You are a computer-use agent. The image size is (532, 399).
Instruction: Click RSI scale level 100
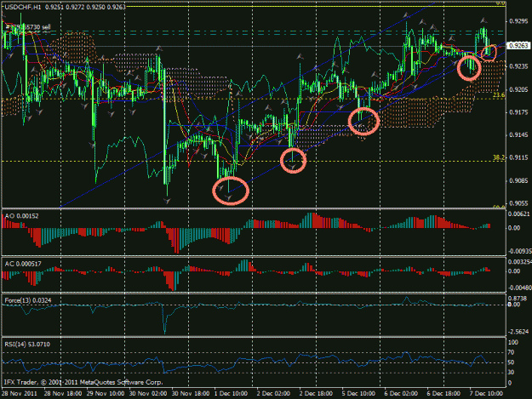click(513, 342)
